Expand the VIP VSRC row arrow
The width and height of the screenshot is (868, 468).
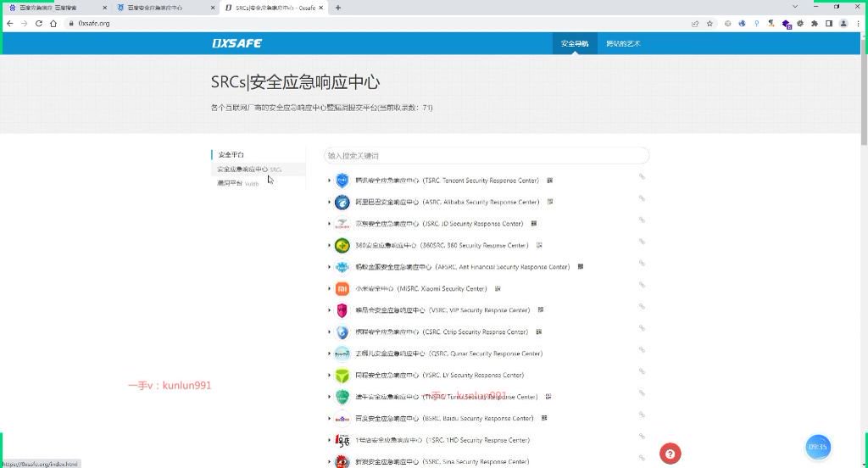[329, 310]
